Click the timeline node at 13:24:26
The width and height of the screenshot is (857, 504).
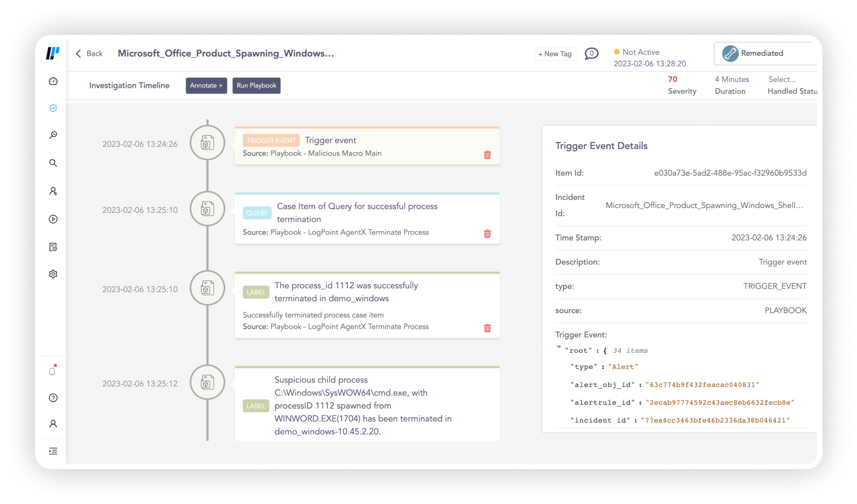(208, 143)
